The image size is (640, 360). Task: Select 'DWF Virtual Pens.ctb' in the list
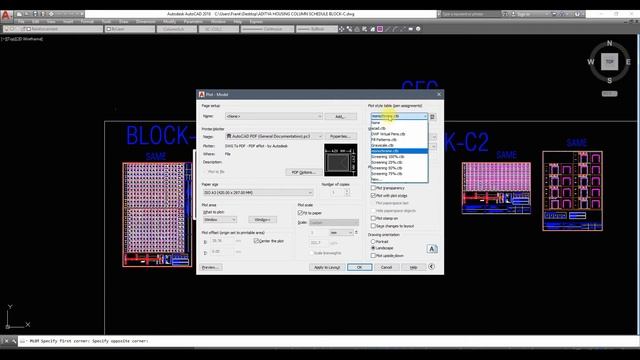pyautogui.click(x=399, y=134)
